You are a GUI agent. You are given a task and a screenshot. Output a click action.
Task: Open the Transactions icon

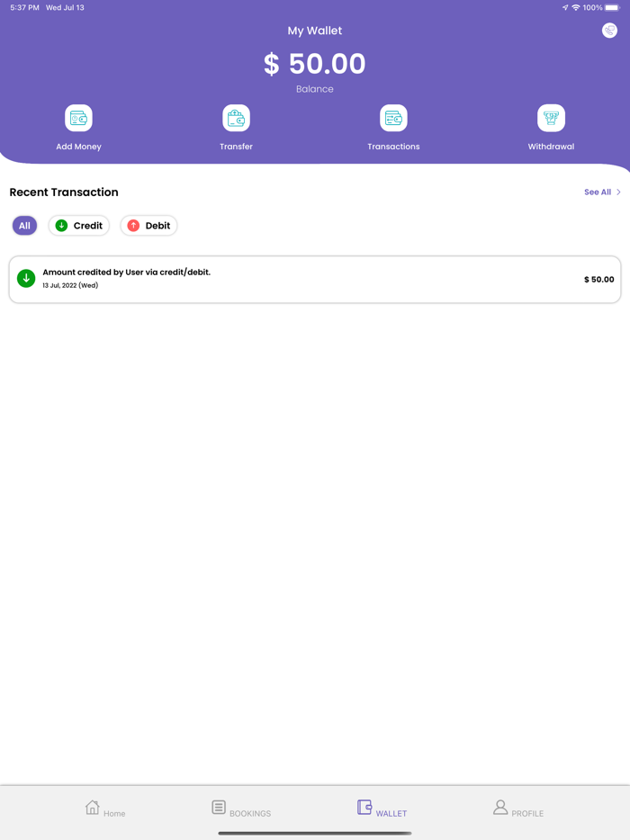(x=393, y=118)
